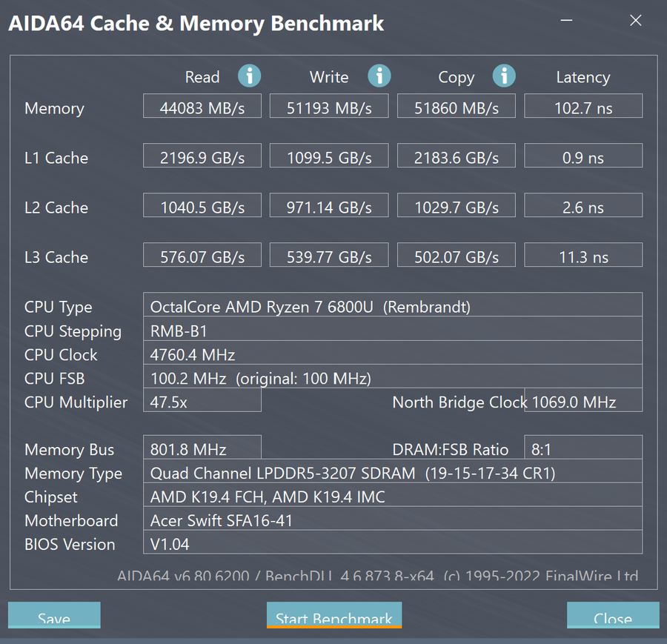This screenshot has width=667, height=644.
Task: Click the Motherboard name field
Action: [393, 518]
